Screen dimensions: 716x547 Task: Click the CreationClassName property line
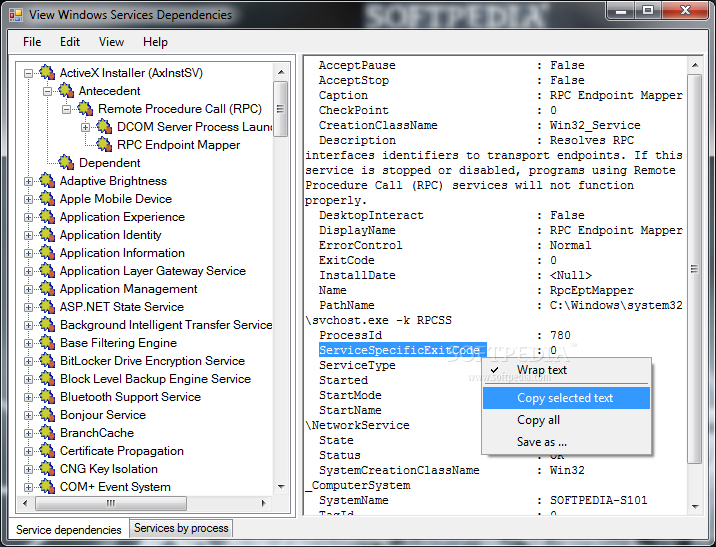pos(479,125)
